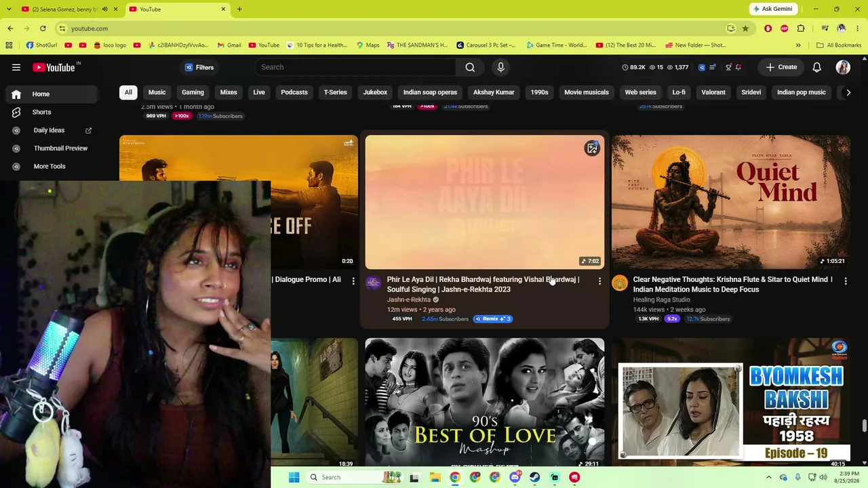Select the Movie musicals filter chip
Image resolution: width=868 pixels, height=488 pixels.
(587, 92)
